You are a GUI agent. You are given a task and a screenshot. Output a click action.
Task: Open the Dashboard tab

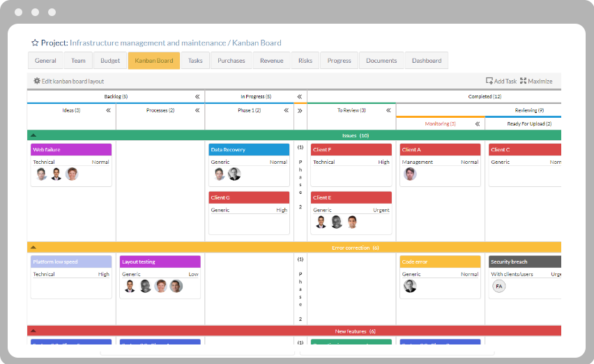(x=426, y=61)
